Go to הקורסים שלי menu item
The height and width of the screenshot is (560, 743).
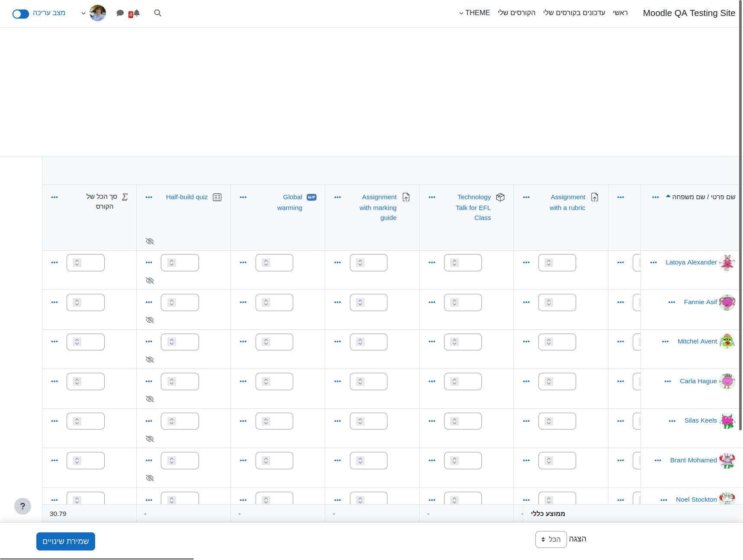pyautogui.click(x=516, y=13)
